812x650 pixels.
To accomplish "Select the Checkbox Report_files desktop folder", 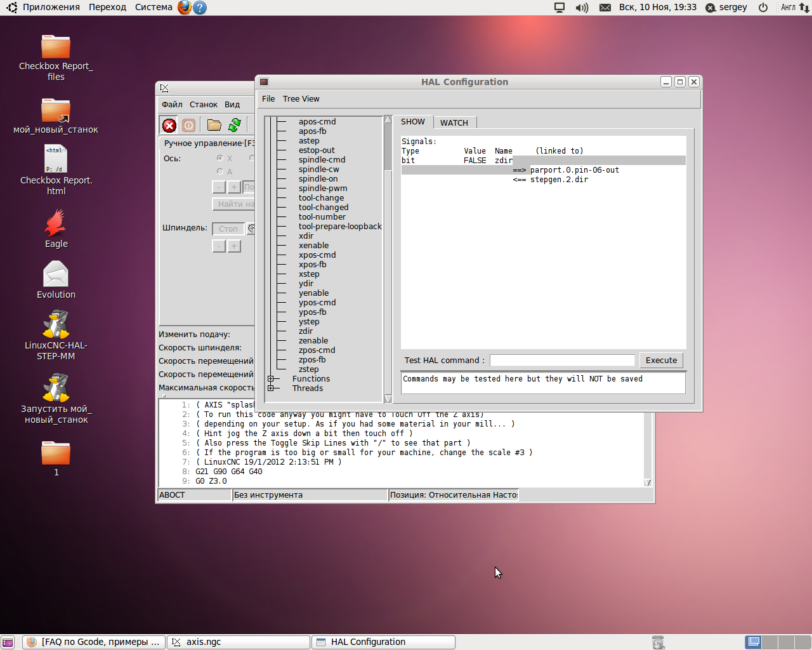I will tap(56, 58).
